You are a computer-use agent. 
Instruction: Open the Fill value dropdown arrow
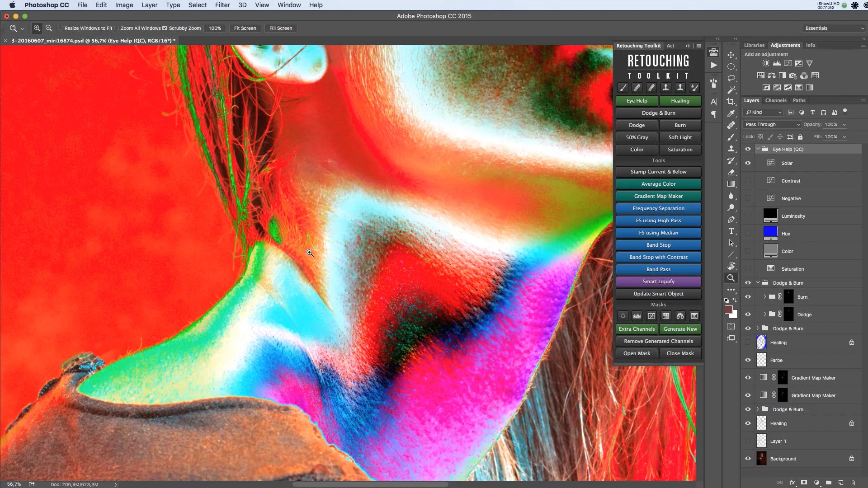(x=844, y=137)
